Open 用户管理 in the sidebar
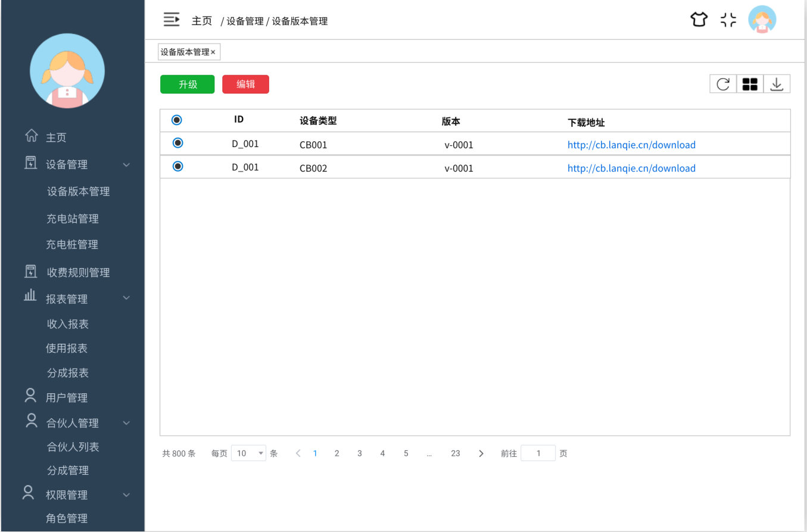Screen dimensions: 807x532 [67, 398]
